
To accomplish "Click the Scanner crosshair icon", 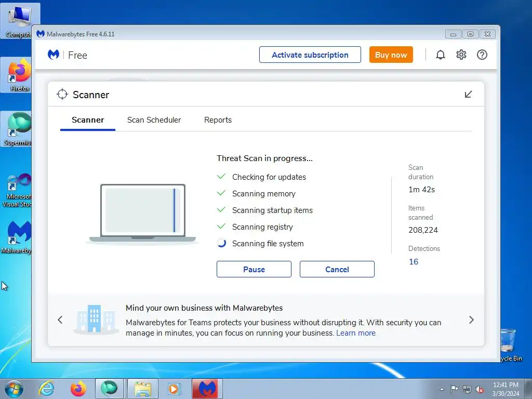I will tap(62, 95).
